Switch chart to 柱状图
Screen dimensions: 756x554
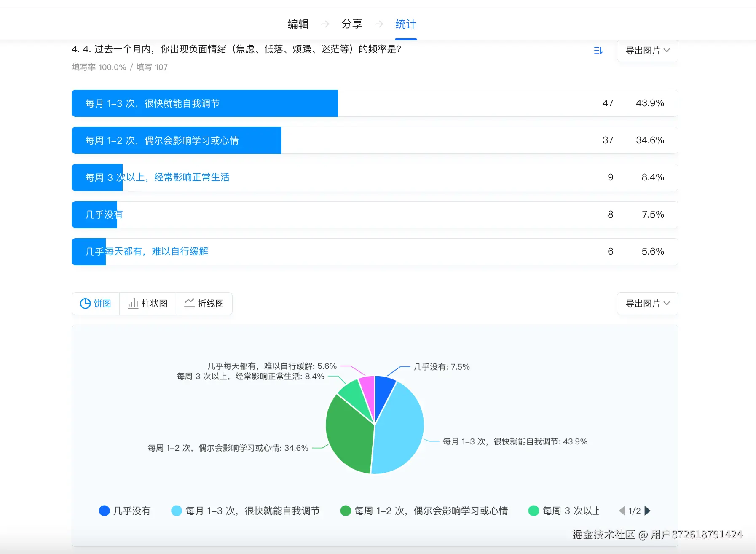[148, 304]
